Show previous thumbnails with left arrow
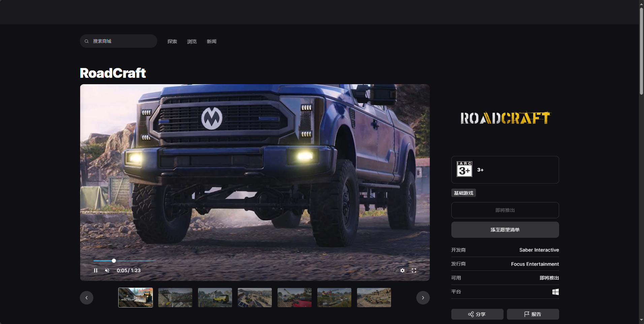Viewport: 644px width, 324px height. [x=87, y=298]
